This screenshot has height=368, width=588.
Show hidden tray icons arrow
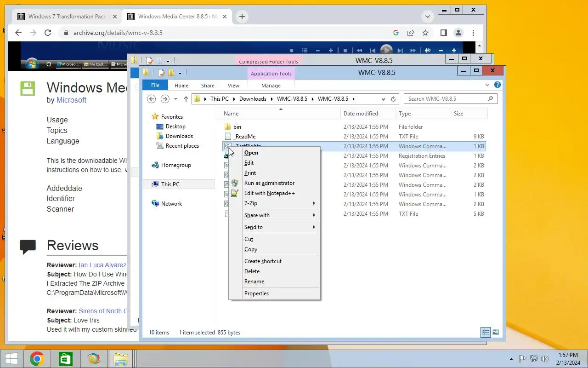[511, 359]
